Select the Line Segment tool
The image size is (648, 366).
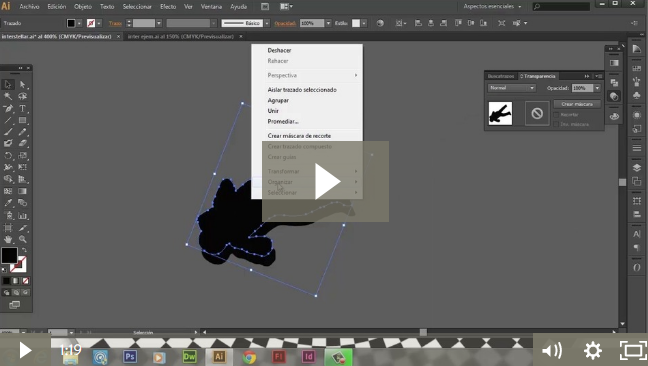pyautogui.click(x=8, y=120)
